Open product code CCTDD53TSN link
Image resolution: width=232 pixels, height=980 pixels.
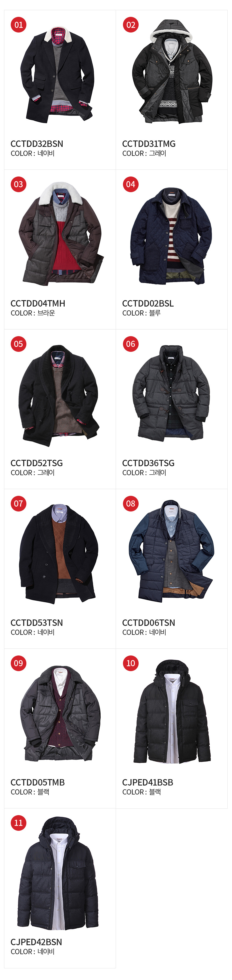click(37, 623)
